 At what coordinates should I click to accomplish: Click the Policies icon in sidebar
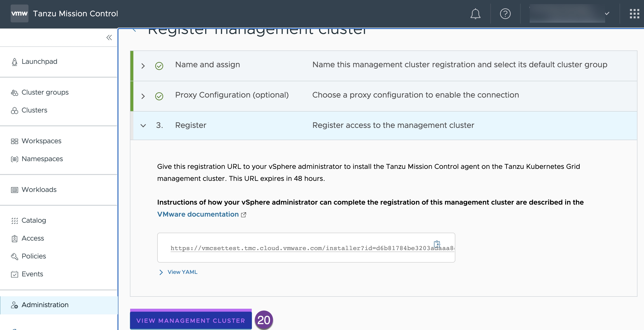tap(14, 256)
